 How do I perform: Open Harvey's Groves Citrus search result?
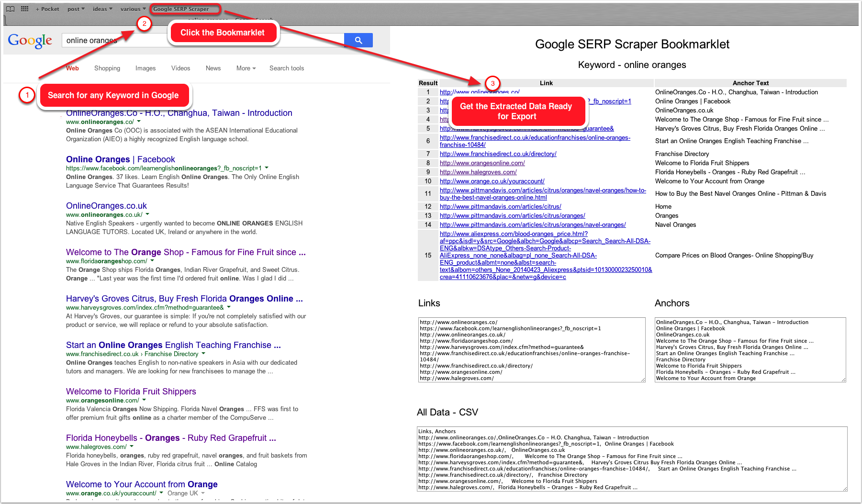(x=184, y=299)
